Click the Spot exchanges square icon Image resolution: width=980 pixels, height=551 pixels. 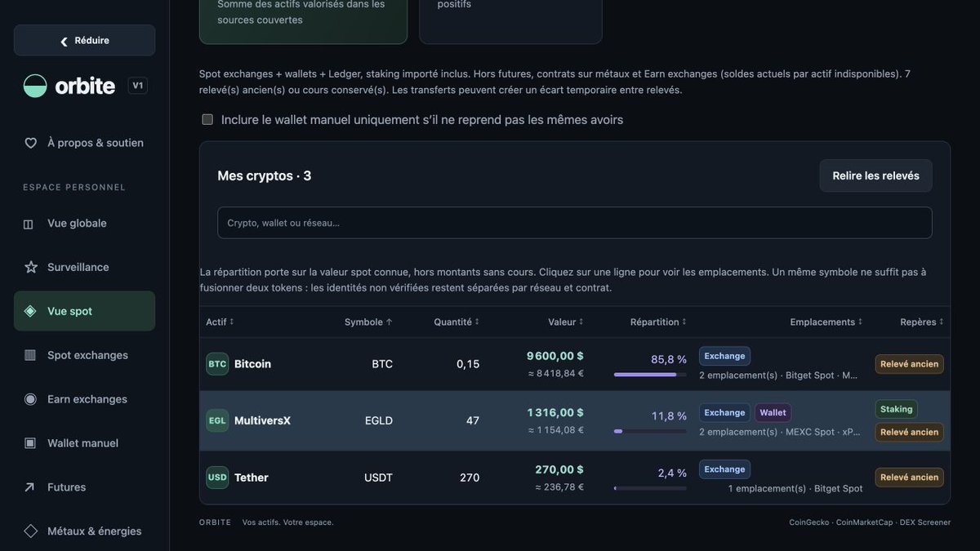(x=30, y=355)
